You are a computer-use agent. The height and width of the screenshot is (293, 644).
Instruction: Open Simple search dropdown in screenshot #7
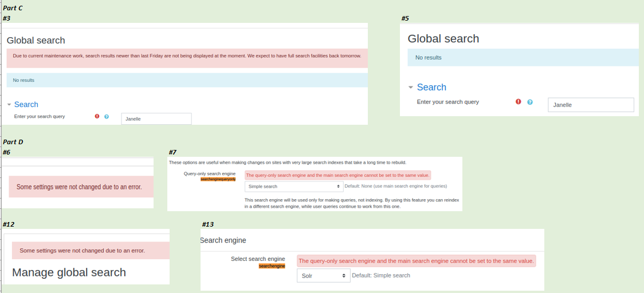294,187
